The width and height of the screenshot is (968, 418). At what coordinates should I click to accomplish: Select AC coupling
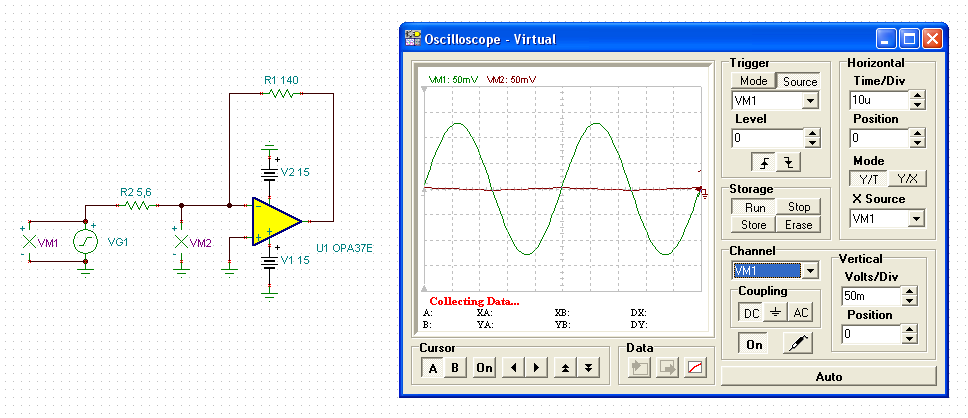(801, 313)
